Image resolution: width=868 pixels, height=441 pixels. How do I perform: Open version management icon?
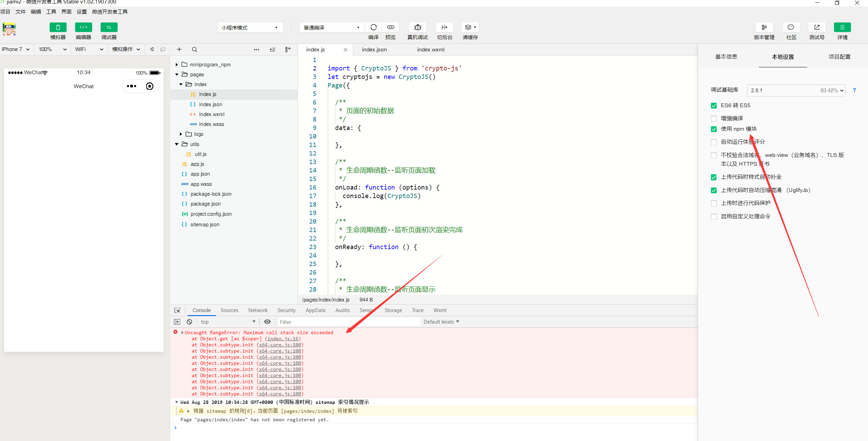click(764, 27)
